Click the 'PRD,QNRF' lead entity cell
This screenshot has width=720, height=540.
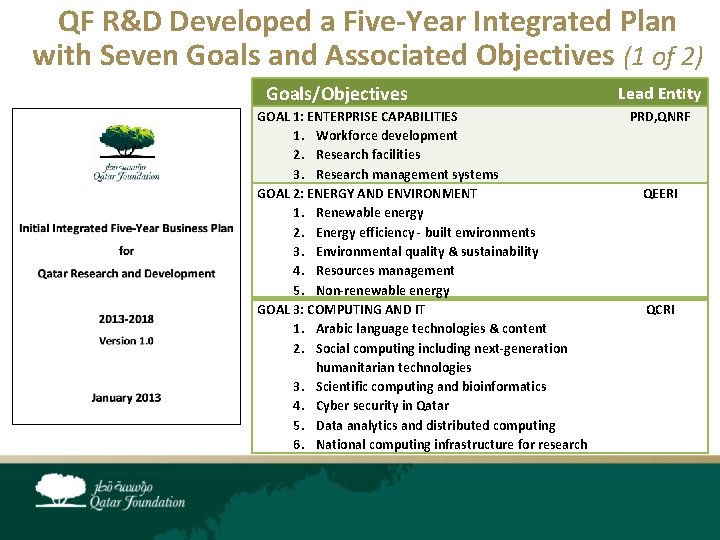coord(660,117)
